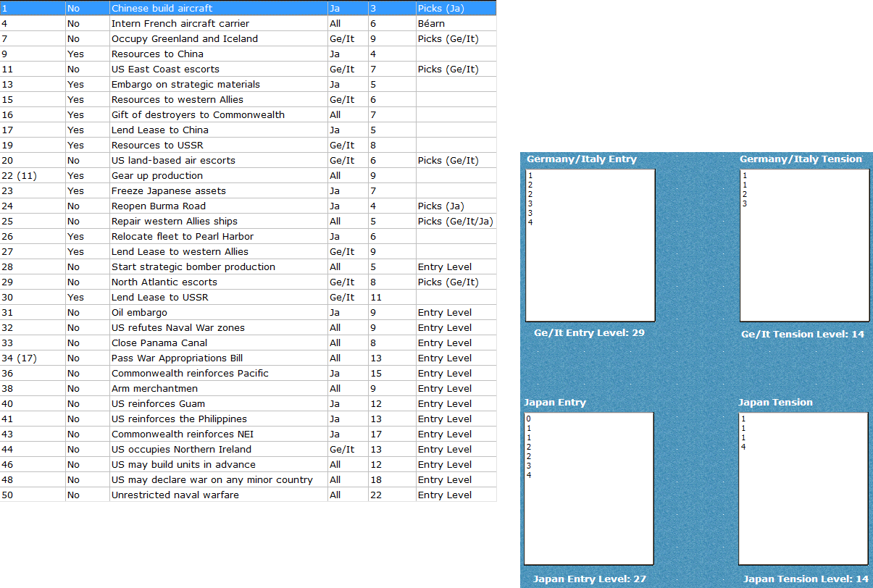Select 'Unrestricted naval warfare' option
The width and height of the screenshot is (873, 588).
tap(248, 495)
